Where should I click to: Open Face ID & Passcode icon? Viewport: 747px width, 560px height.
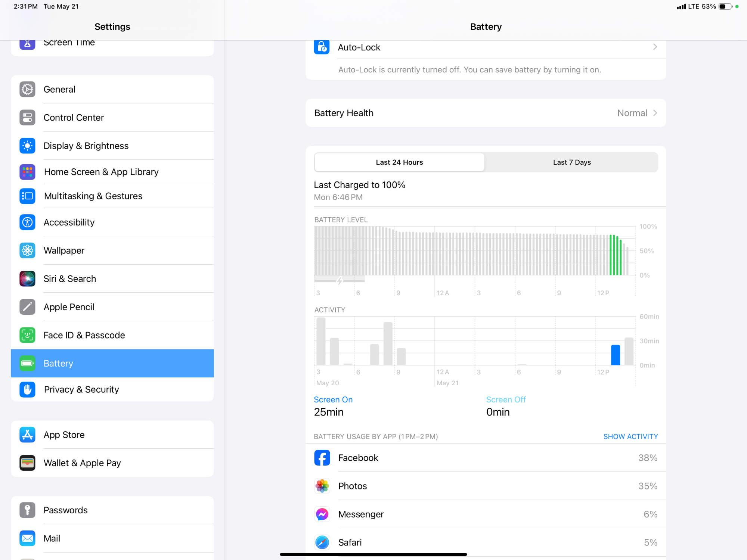click(27, 335)
